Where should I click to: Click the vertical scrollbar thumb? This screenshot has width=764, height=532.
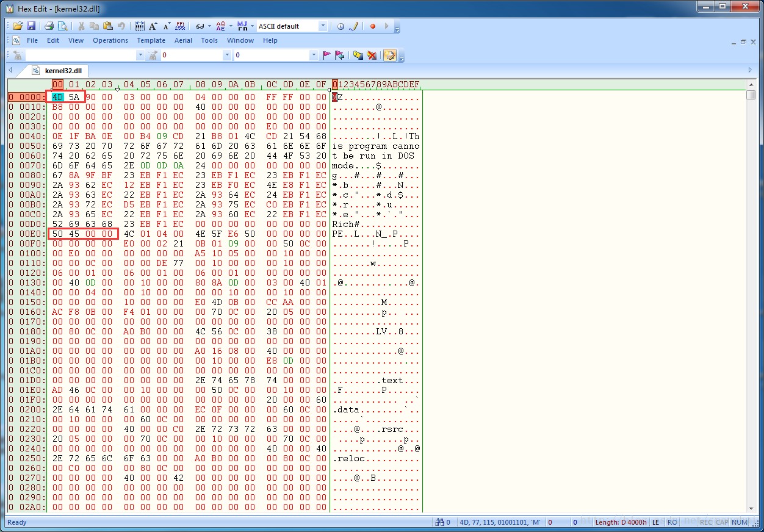click(751, 95)
